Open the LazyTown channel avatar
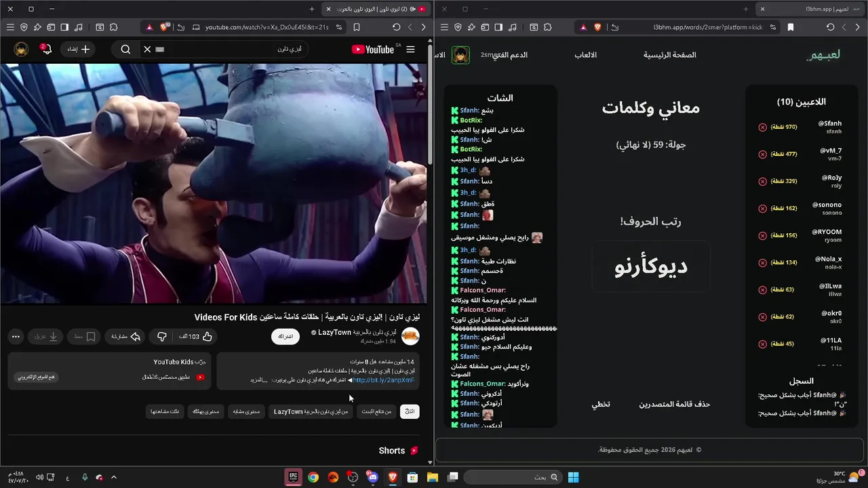The width and height of the screenshot is (868, 488). tap(410, 336)
